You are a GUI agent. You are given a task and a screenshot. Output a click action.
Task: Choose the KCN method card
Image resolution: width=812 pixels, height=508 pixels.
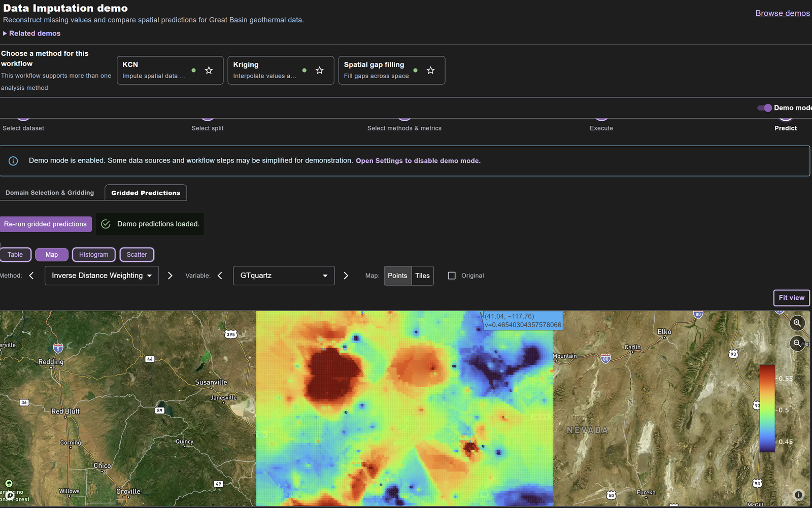[x=170, y=71]
